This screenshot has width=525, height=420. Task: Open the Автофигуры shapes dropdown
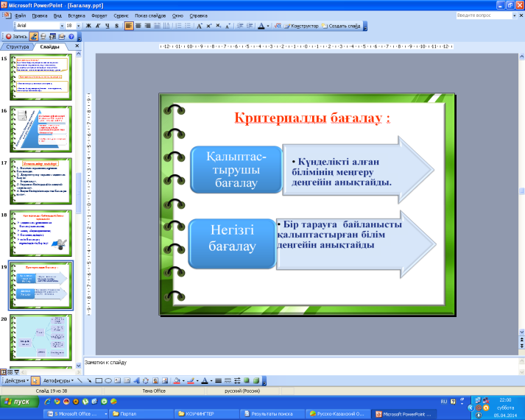58,380
